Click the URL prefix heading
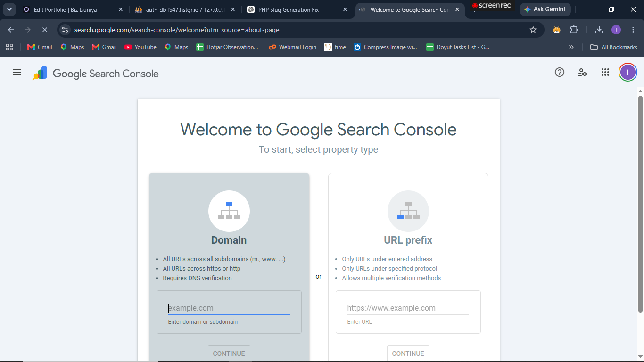644x362 pixels. (x=408, y=240)
